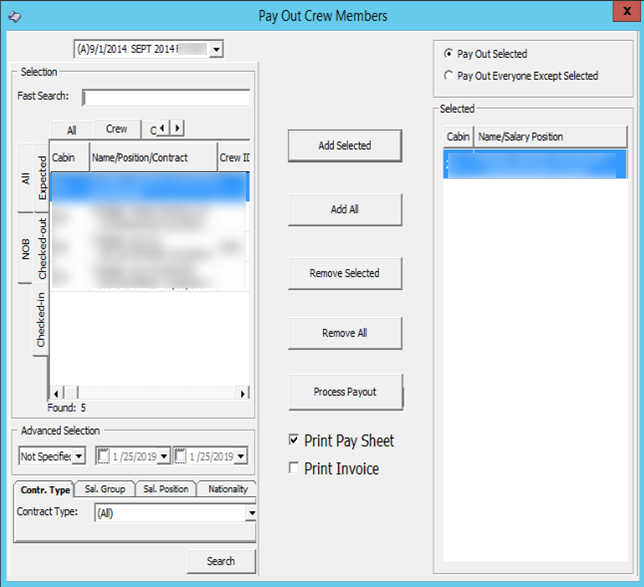Enable the Print Invoice checkbox

click(x=294, y=467)
